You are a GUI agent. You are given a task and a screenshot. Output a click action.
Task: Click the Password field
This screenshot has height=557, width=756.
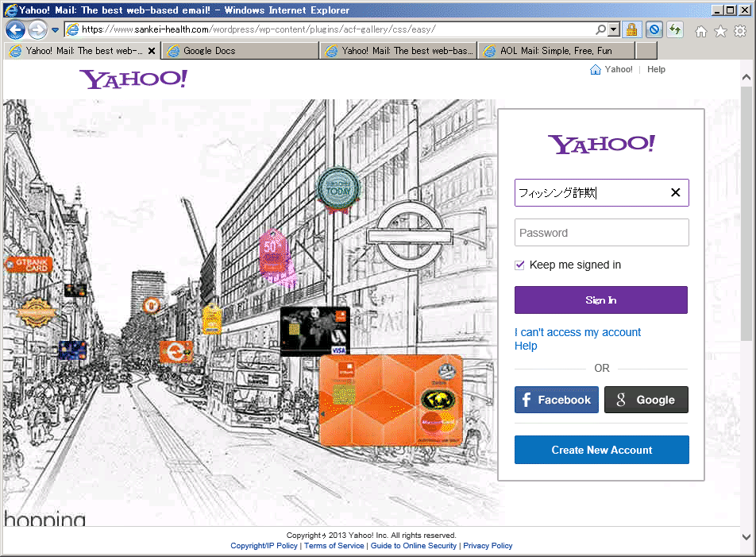[x=601, y=233]
